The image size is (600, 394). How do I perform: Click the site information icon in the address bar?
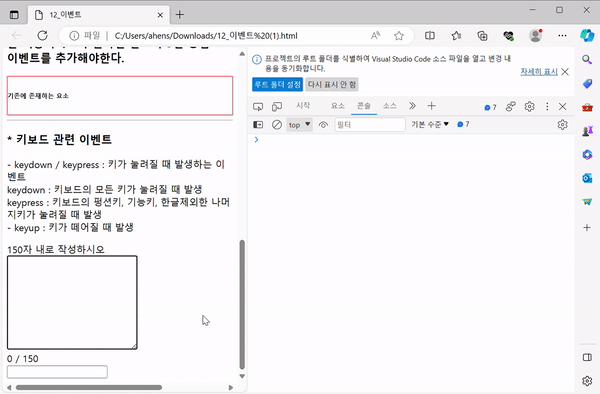pyautogui.click(x=74, y=36)
